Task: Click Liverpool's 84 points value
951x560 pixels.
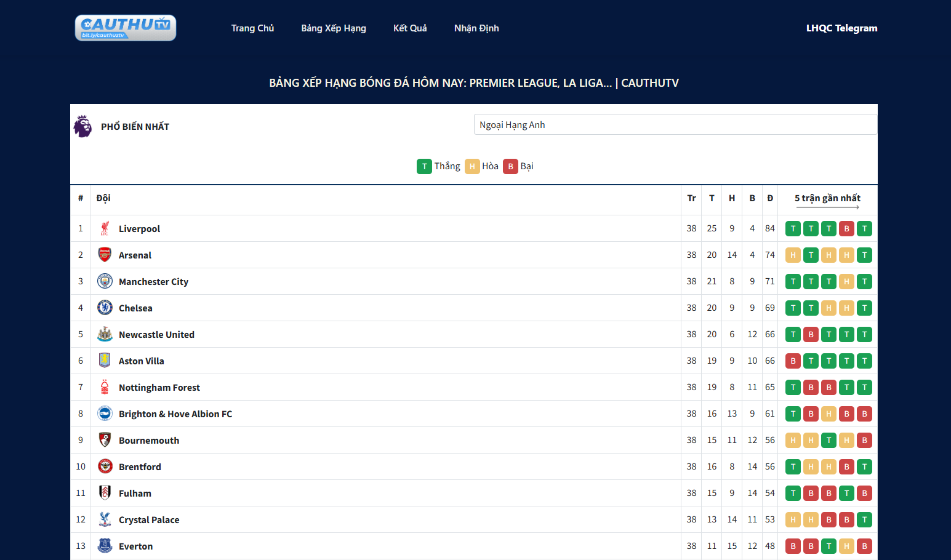Action: tap(770, 228)
